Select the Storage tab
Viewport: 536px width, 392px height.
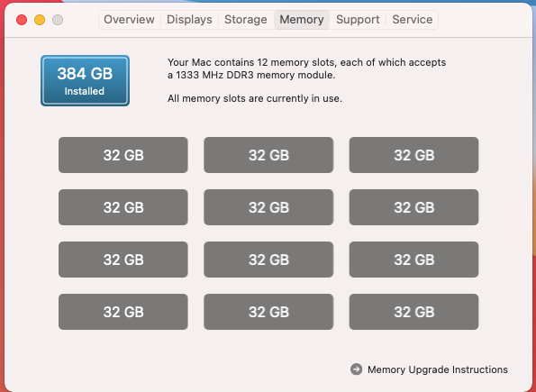[246, 20]
